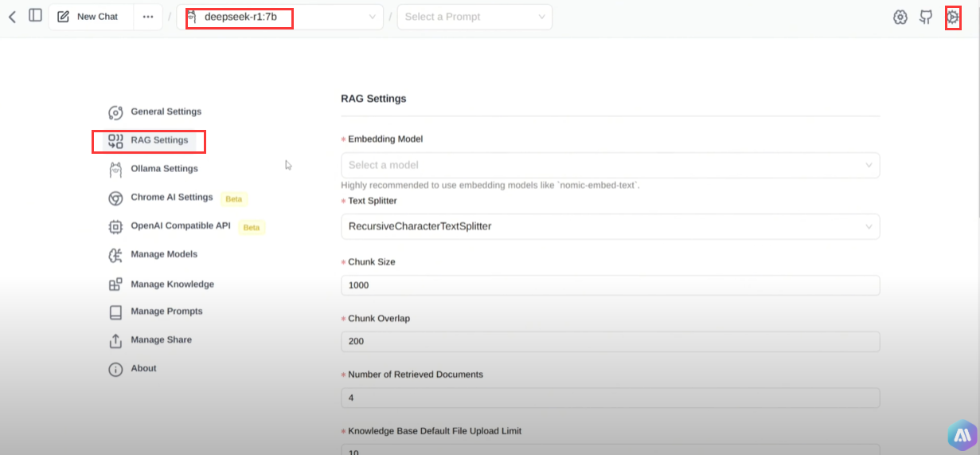This screenshot has height=455, width=980.
Task: Open the three-dots more options menu
Action: pos(148,17)
